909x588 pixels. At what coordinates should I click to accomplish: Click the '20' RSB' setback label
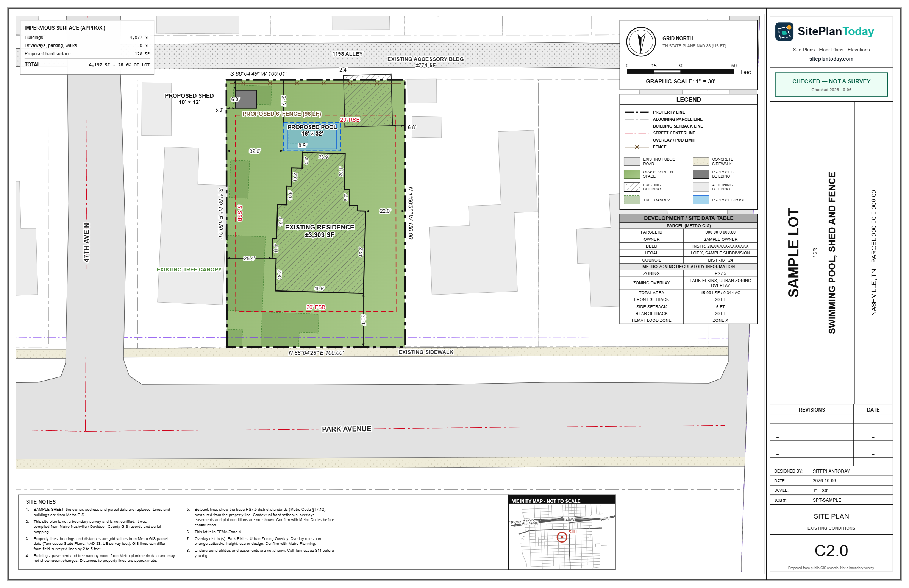[350, 120]
